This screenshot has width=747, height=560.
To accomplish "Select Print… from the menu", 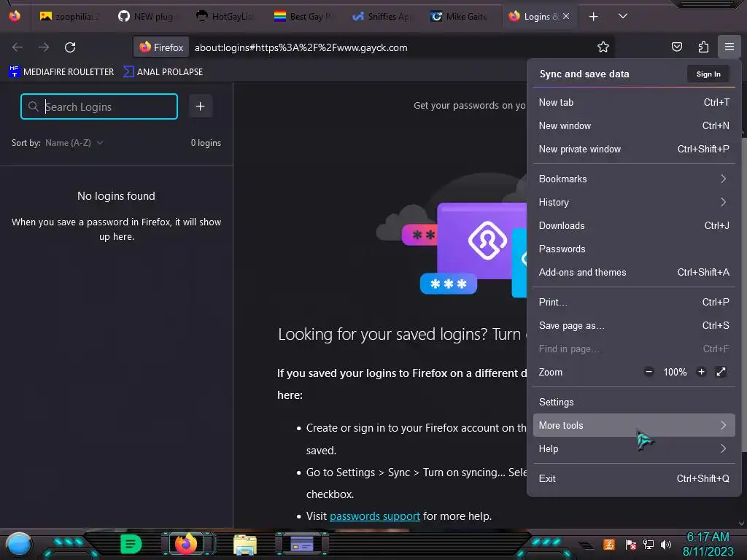I will pos(634,303).
